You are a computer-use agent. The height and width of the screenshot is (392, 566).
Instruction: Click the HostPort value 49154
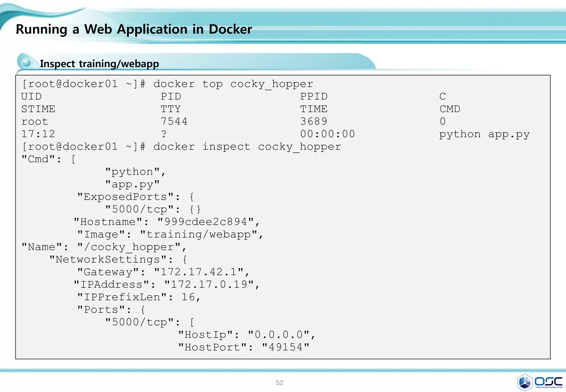pyautogui.click(x=286, y=347)
